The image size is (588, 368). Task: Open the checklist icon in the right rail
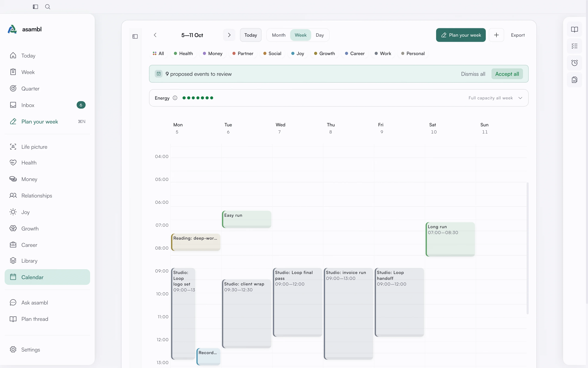tap(574, 46)
